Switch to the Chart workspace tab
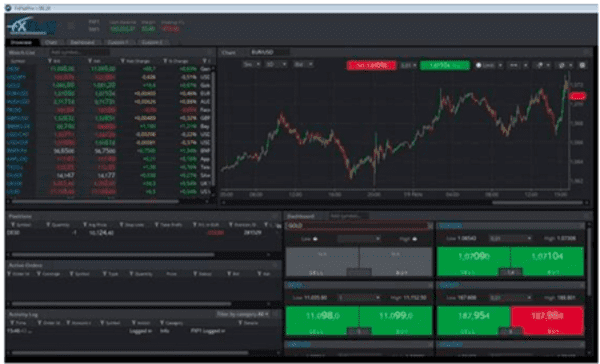Image resolution: width=600 pixels, height=364 pixels. click(x=51, y=42)
